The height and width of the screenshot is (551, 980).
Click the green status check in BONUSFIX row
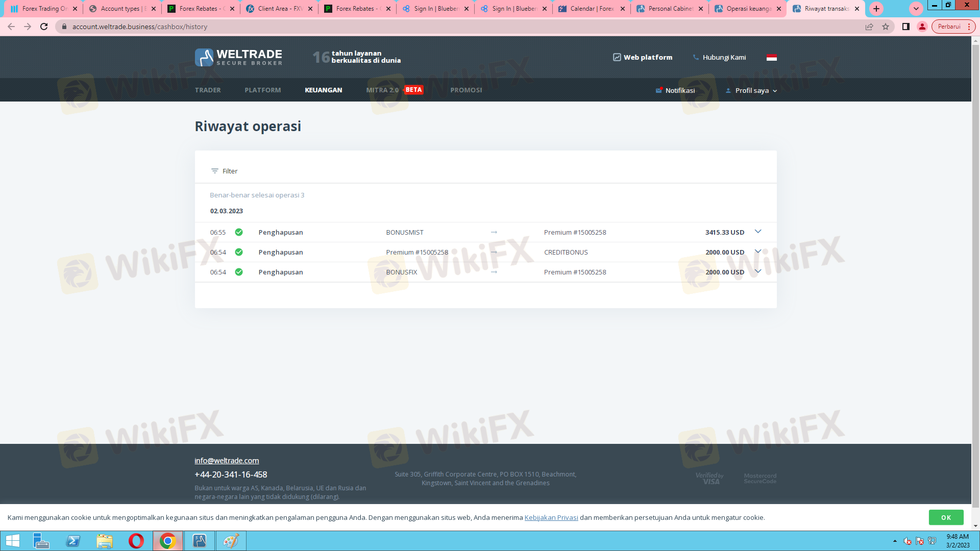coord(239,272)
